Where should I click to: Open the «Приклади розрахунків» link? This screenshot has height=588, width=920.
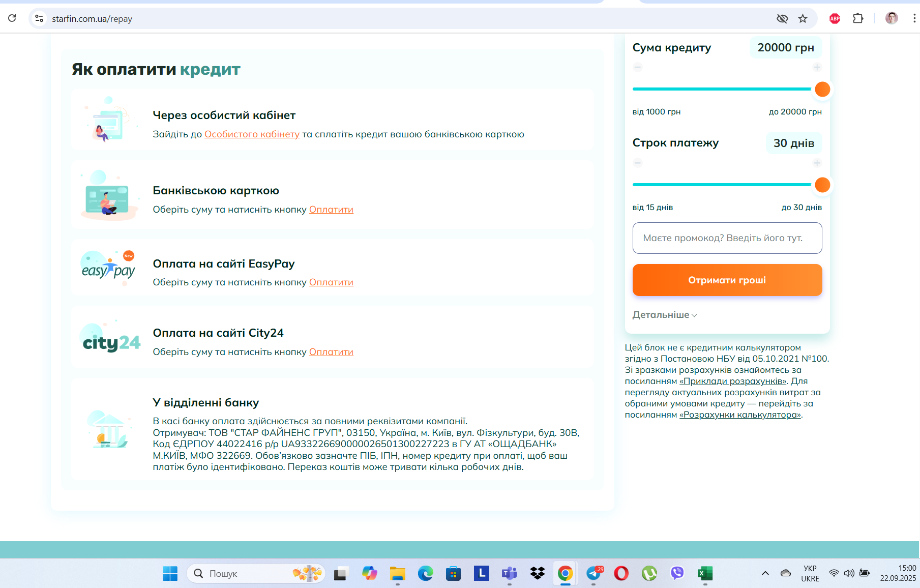(733, 381)
